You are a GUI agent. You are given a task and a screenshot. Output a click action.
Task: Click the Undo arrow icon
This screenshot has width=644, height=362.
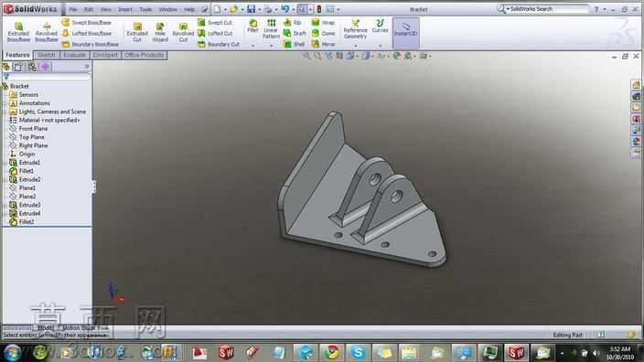(x=285, y=9)
